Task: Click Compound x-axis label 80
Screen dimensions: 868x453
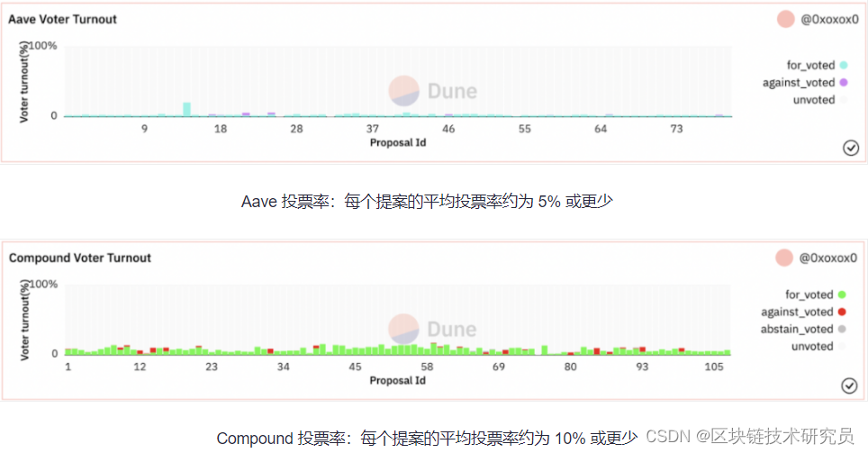Action: click(x=570, y=367)
